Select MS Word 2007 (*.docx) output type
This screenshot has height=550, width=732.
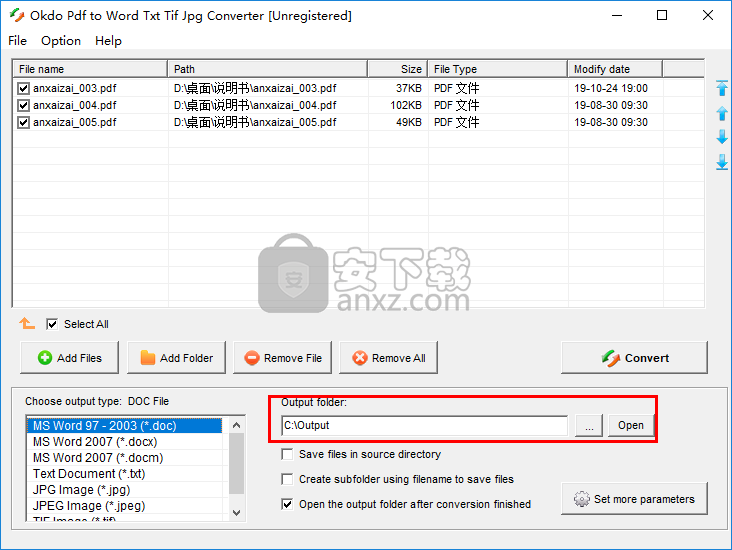click(125, 442)
